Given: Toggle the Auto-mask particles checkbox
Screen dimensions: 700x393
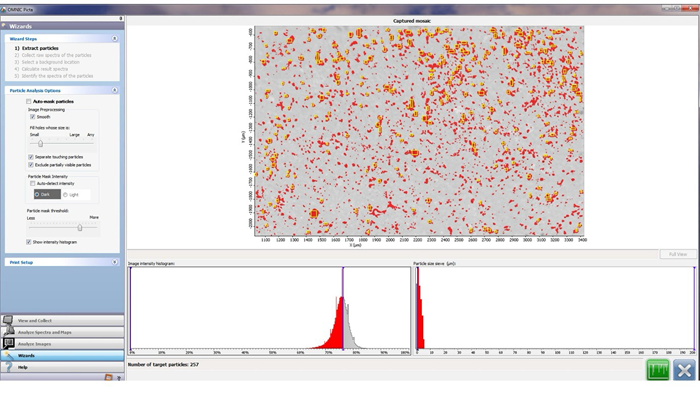Looking at the screenshot, I should (29, 101).
